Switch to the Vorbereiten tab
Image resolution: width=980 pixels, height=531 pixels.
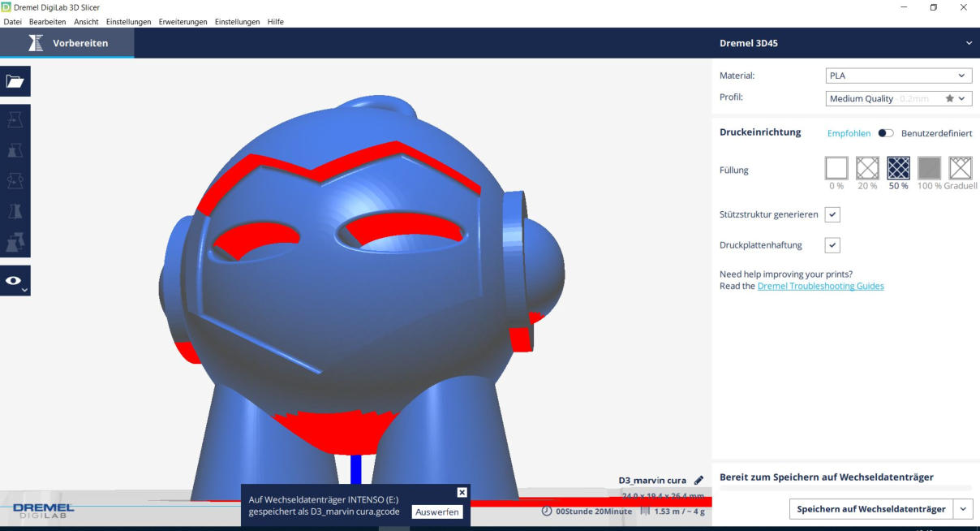point(67,43)
